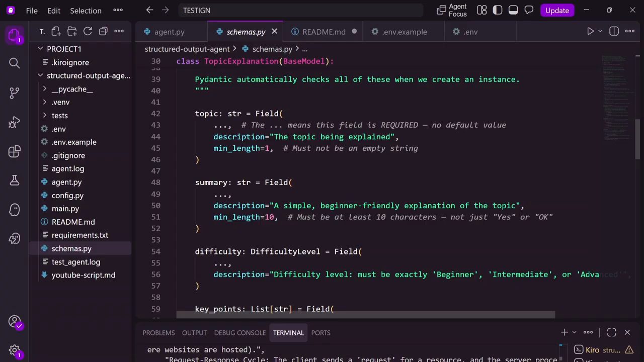The height and width of the screenshot is (362, 644).
Task: Close the schemas.py tab
Action: (x=274, y=31)
